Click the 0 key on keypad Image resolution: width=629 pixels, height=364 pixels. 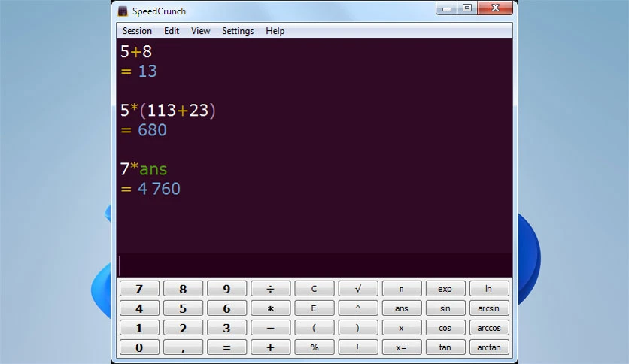139,347
